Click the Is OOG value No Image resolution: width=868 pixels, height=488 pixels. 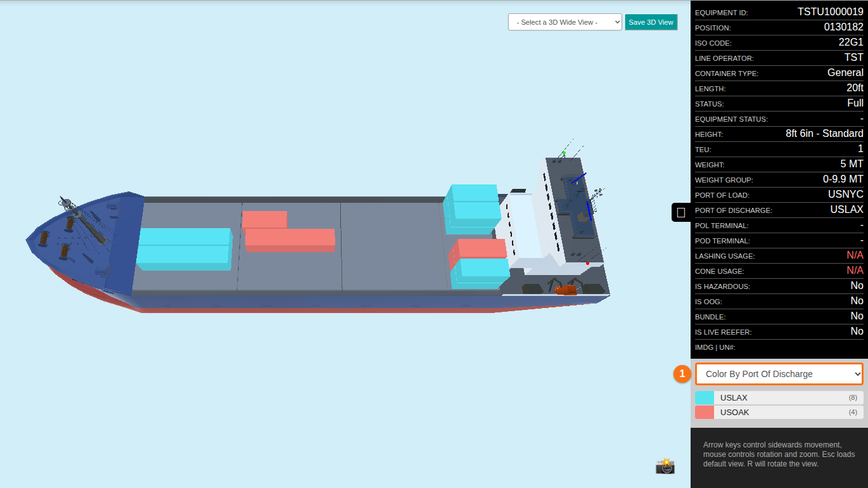(857, 300)
